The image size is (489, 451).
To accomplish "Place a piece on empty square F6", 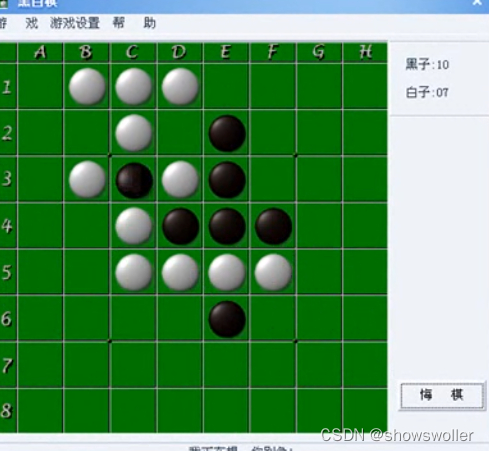I will tap(273, 318).
